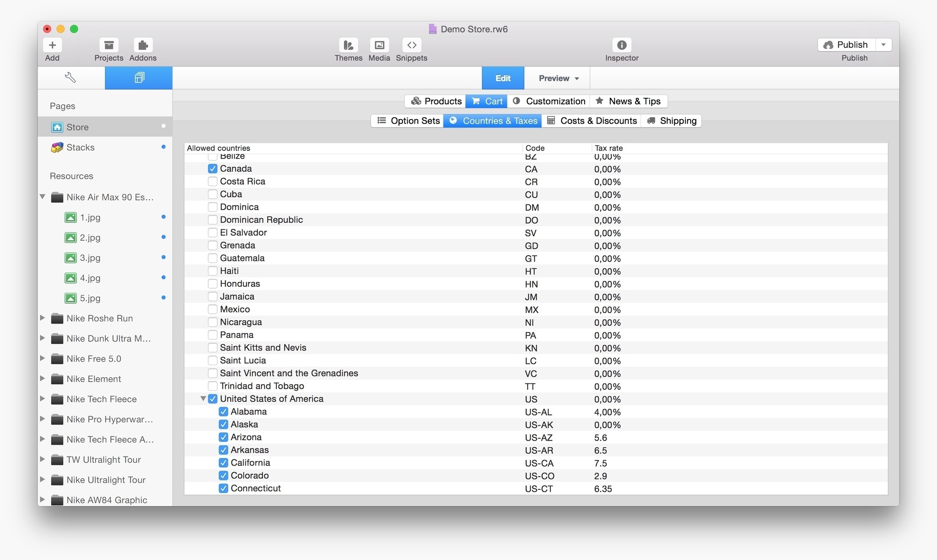Uncheck the Canada country checkbox
Image resolution: width=937 pixels, height=560 pixels.
point(212,169)
